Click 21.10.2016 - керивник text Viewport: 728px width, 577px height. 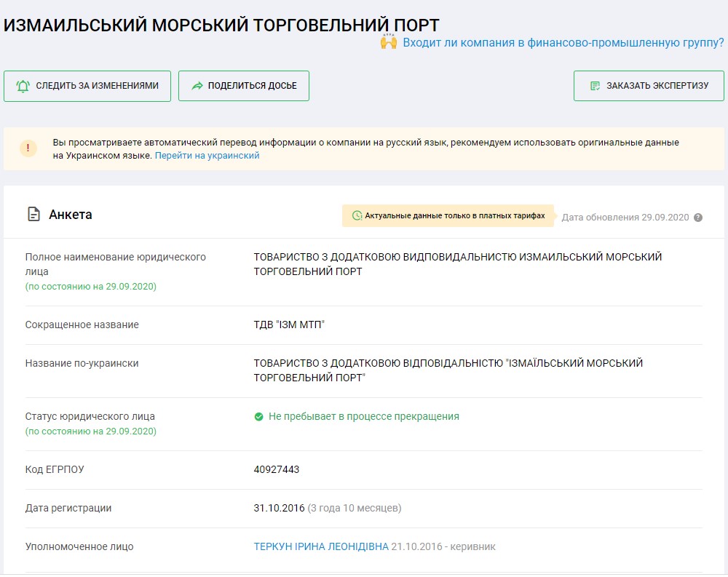tap(443, 546)
